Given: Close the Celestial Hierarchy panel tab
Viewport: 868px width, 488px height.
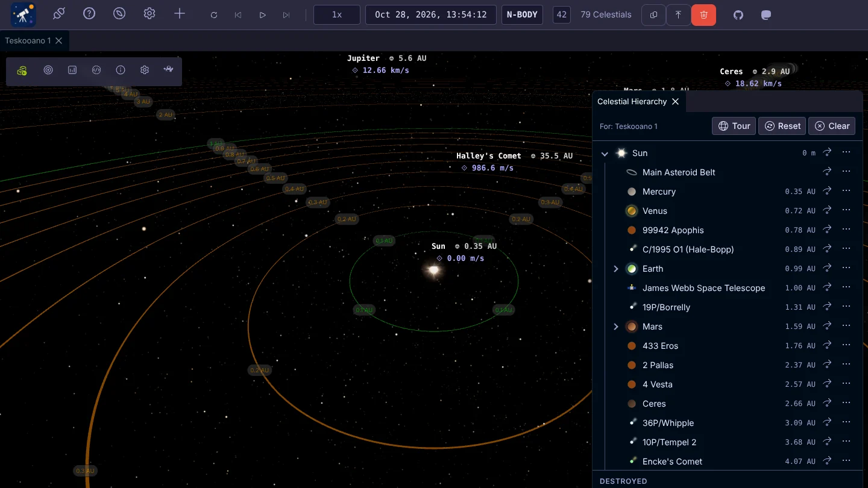Looking at the screenshot, I should click(675, 102).
